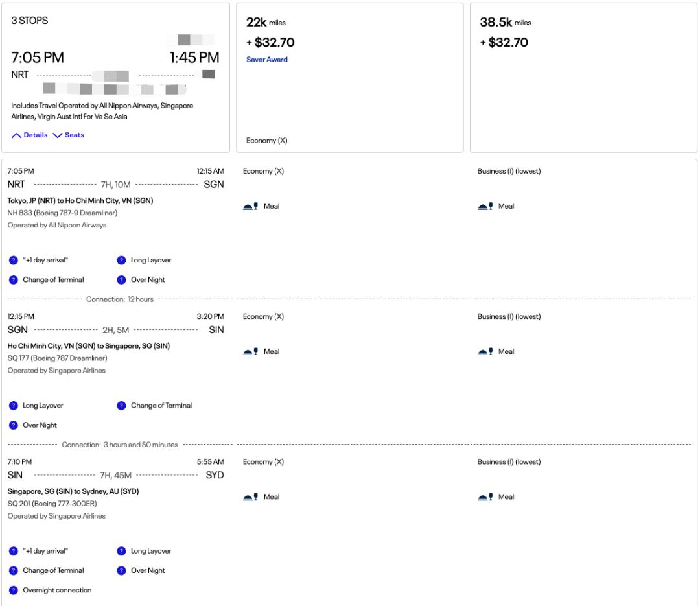Click Business meal icon for NRT to SGN
Image resolution: width=700 pixels, height=606 pixels.
(485, 207)
